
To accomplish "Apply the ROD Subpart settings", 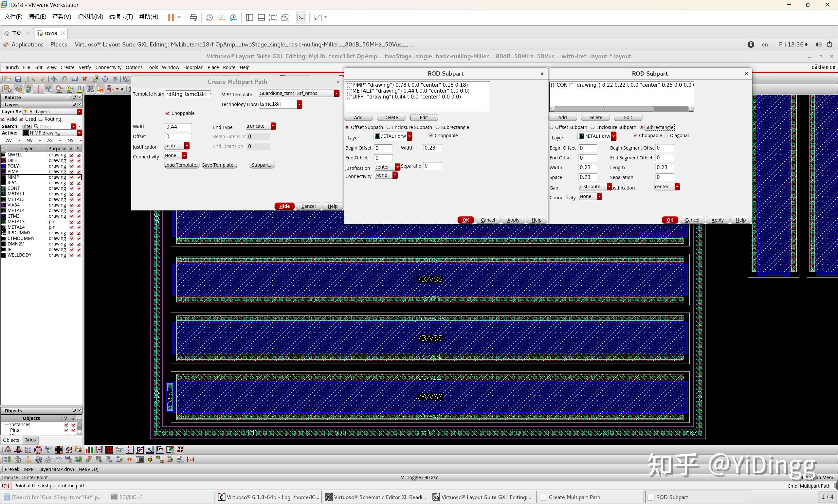I will point(718,220).
